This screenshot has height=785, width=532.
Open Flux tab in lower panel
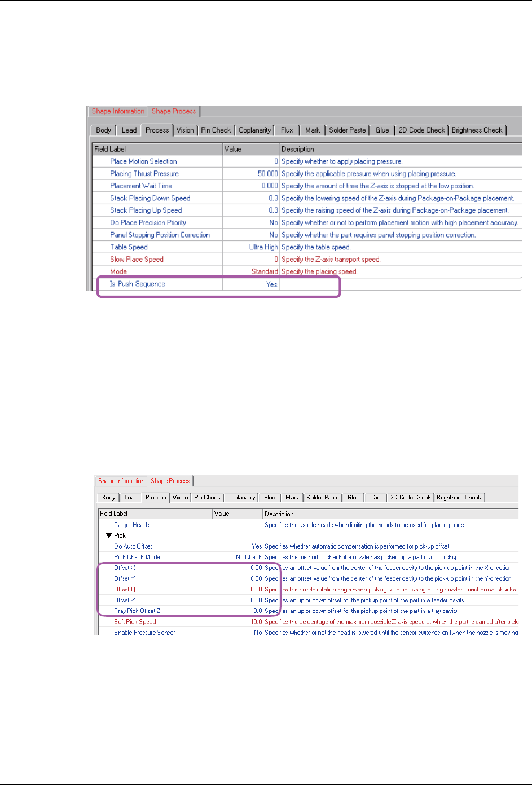point(270,498)
